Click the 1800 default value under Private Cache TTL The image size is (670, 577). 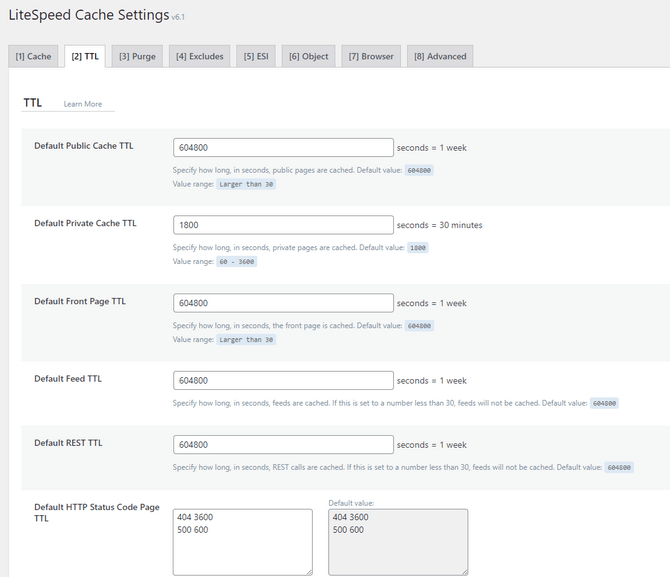tap(418, 248)
